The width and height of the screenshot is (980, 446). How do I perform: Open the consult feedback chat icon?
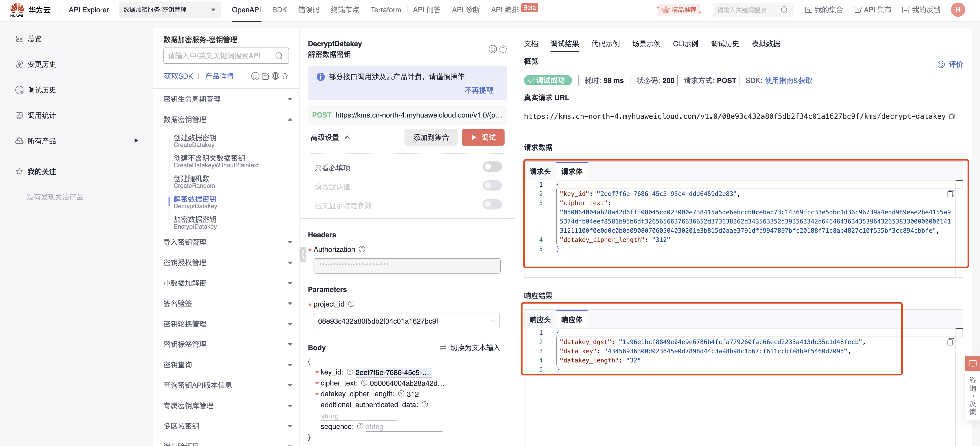click(x=972, y=364)
